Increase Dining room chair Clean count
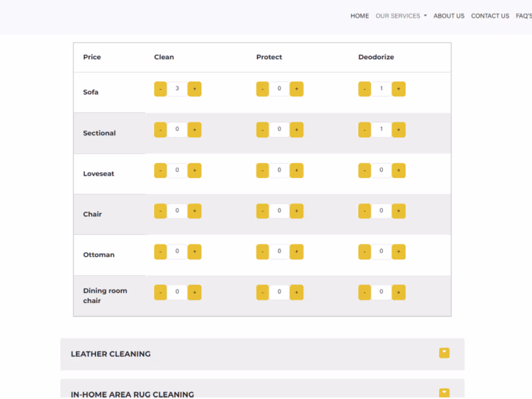 coord(194,292)
